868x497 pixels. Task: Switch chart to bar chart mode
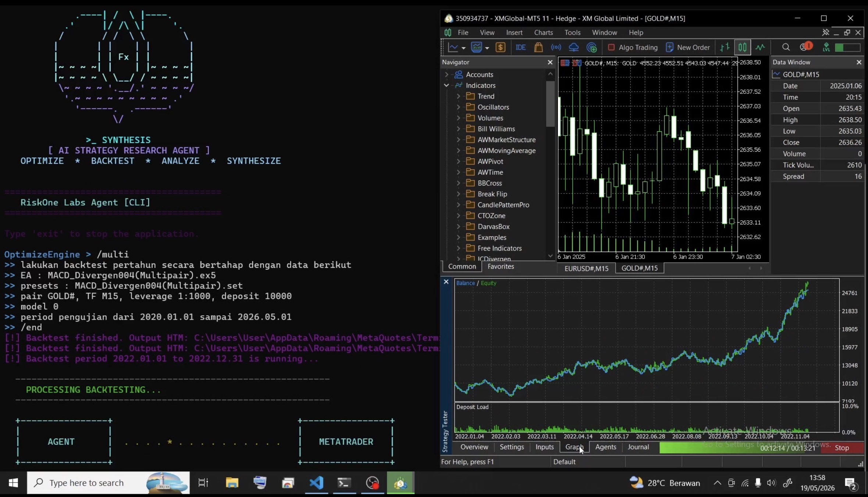pyautogui.click(x=725, y=47)
